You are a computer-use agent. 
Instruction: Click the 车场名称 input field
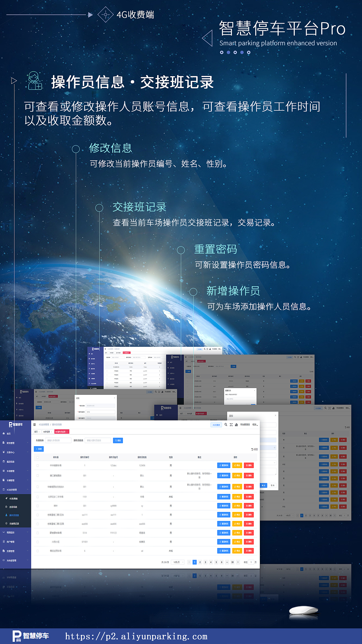[58, 440]
